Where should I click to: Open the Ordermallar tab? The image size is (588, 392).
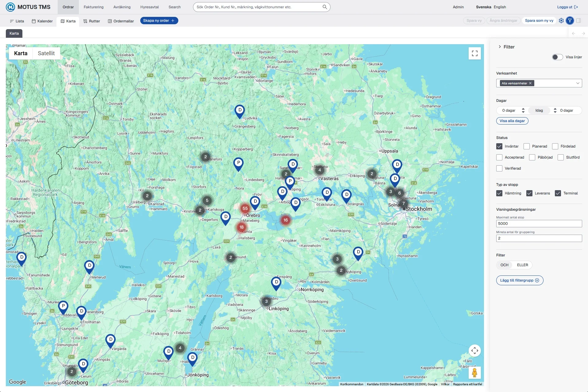coord(121,21)
